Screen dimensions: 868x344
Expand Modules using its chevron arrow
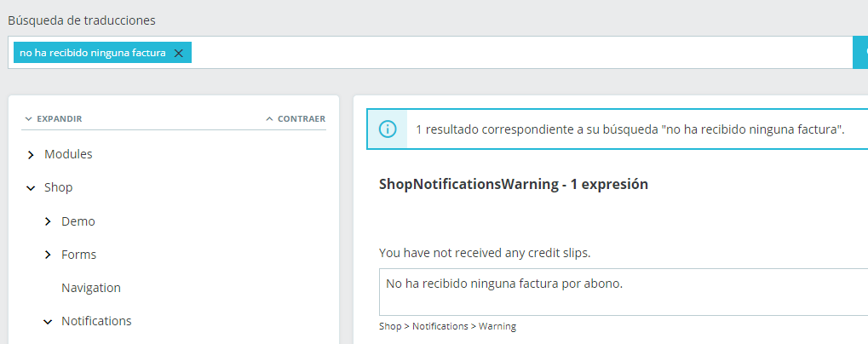[31, 155]
